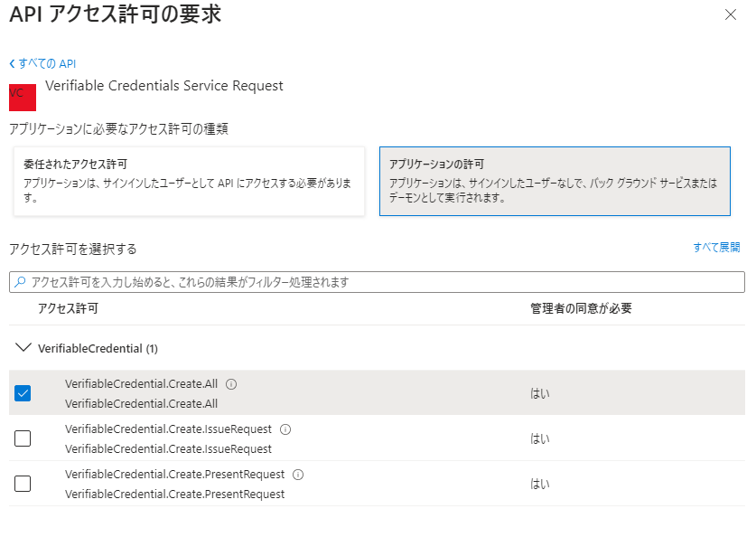The width and height of the screenshot is (756, 537).
Task: Click the アクセス許可 filter input field
Action: (379, 283)
